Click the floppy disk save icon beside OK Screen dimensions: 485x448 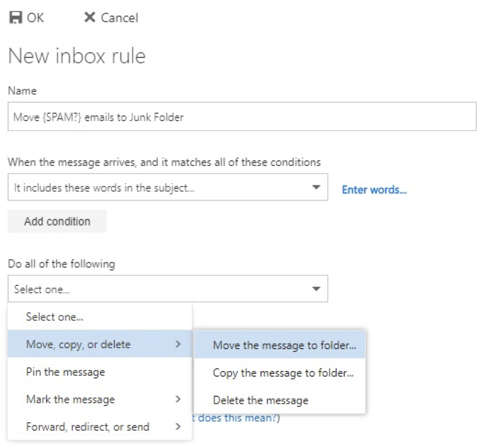pyautogui.click(x=15, y=18)
